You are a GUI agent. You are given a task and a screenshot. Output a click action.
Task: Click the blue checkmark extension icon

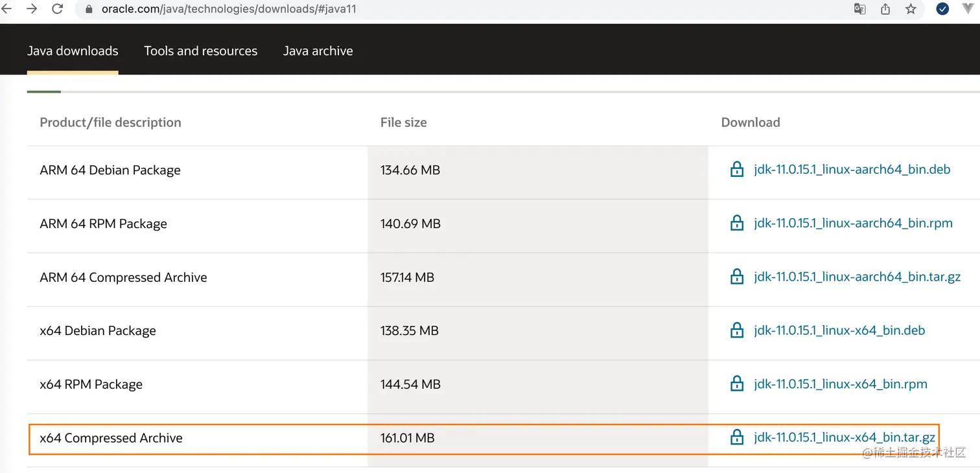(943, 9)
